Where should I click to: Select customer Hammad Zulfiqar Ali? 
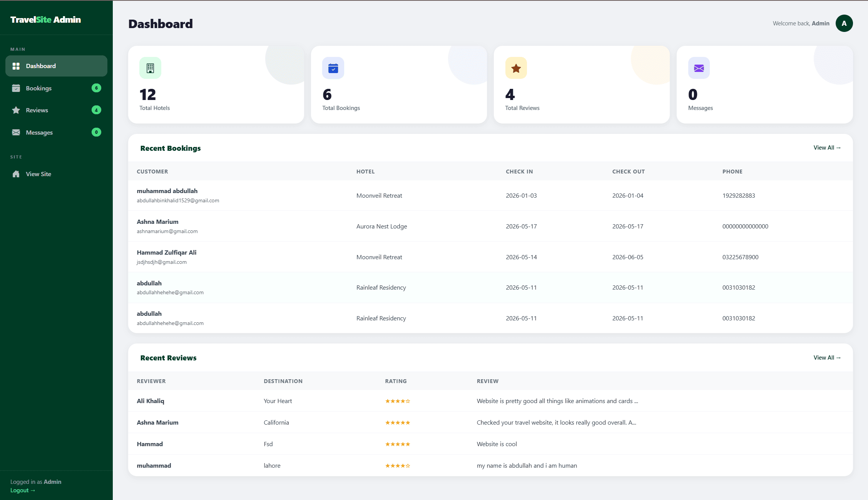(167, 252)
